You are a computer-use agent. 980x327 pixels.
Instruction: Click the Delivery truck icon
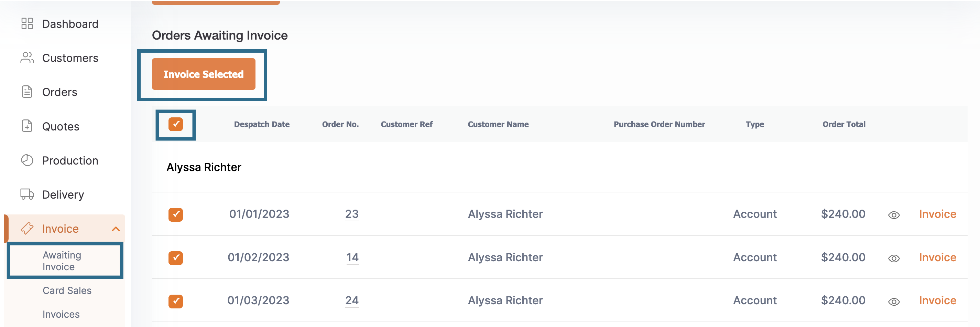[x=27, y=194]
